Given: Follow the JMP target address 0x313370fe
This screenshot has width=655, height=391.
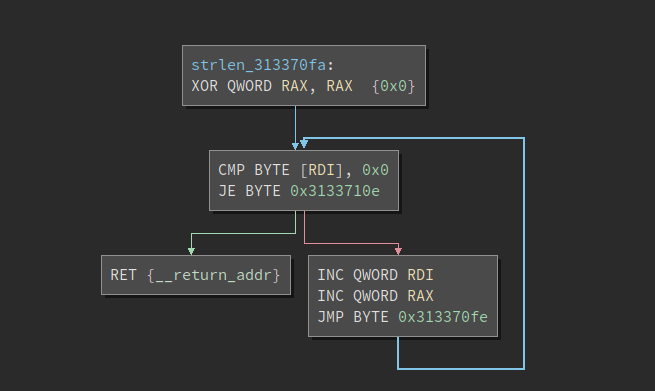Looking at the screenshot, I should click(x=443, y=317).
